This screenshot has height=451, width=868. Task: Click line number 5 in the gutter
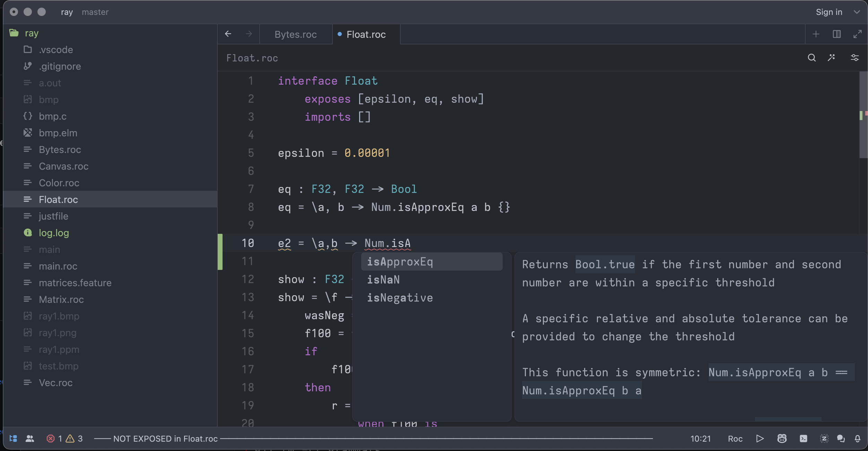[251, 153]
